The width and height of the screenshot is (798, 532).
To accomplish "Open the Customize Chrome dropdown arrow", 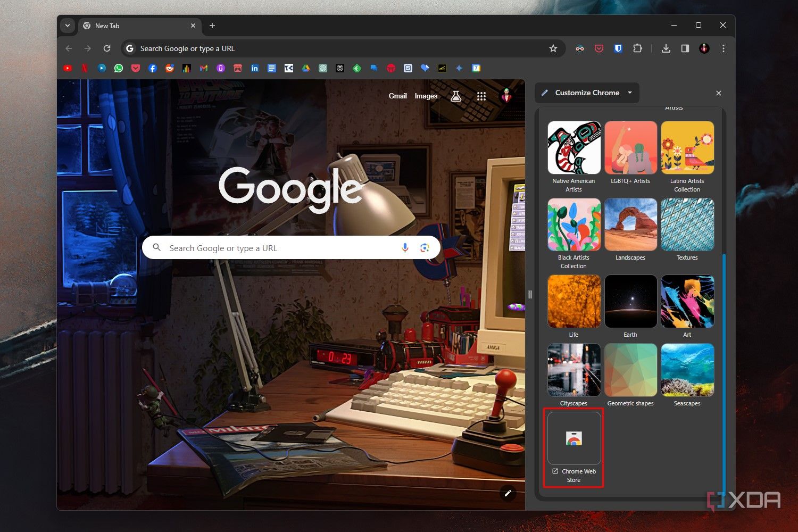I will [x=629, y=93].
